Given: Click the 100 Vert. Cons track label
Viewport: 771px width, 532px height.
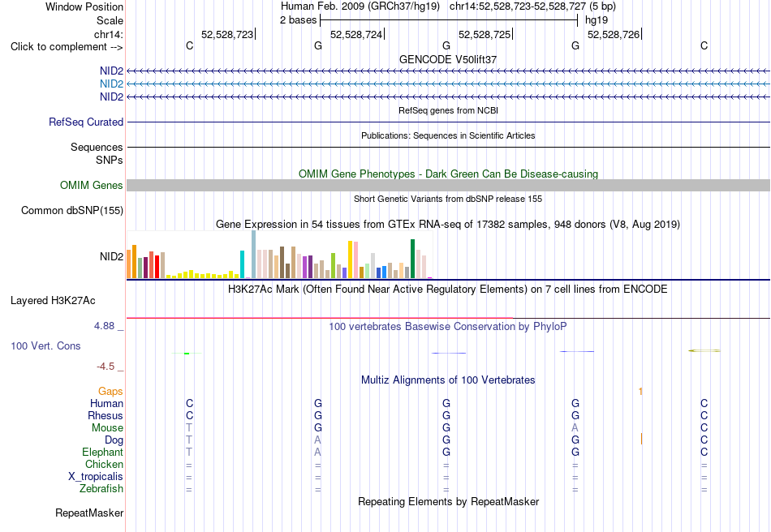Looking at the screenshot, I should [x=45, y=345].
